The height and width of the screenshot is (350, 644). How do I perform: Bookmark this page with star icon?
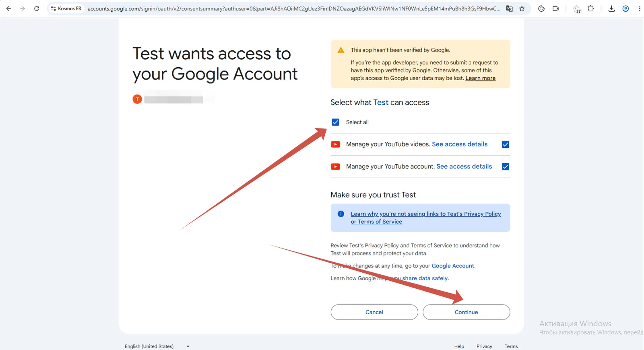pyautogui.click(x=522, y=8)
